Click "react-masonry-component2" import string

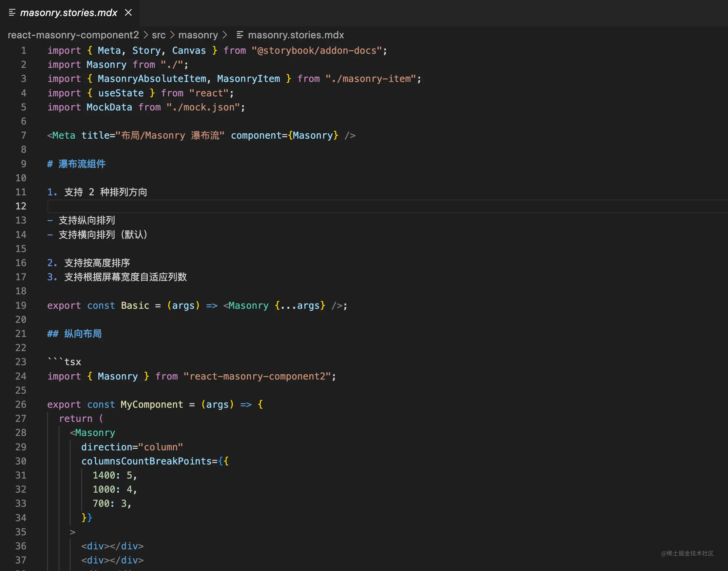257,376
